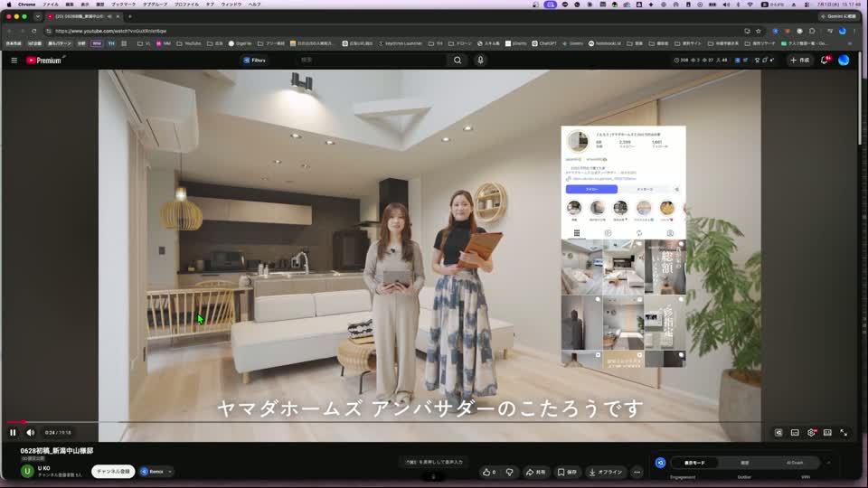Open the ヘルプ menu

tap(255, 5)
